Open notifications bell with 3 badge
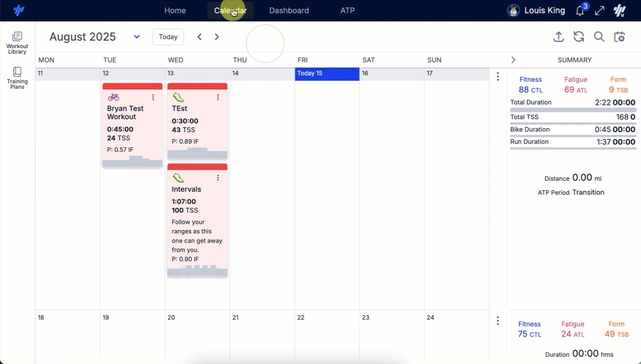This screenshot has width=641, height=364. click(580, 10)
